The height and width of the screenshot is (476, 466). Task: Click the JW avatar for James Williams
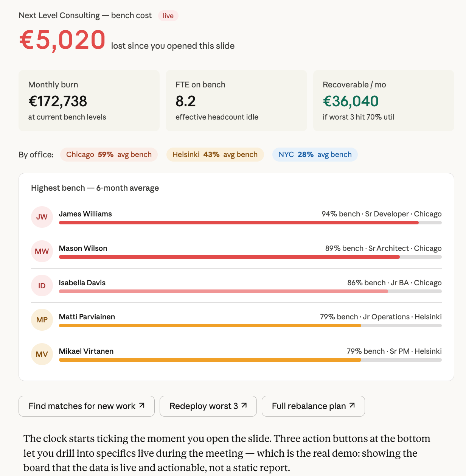pyautogui.click(x=42, y=217)
